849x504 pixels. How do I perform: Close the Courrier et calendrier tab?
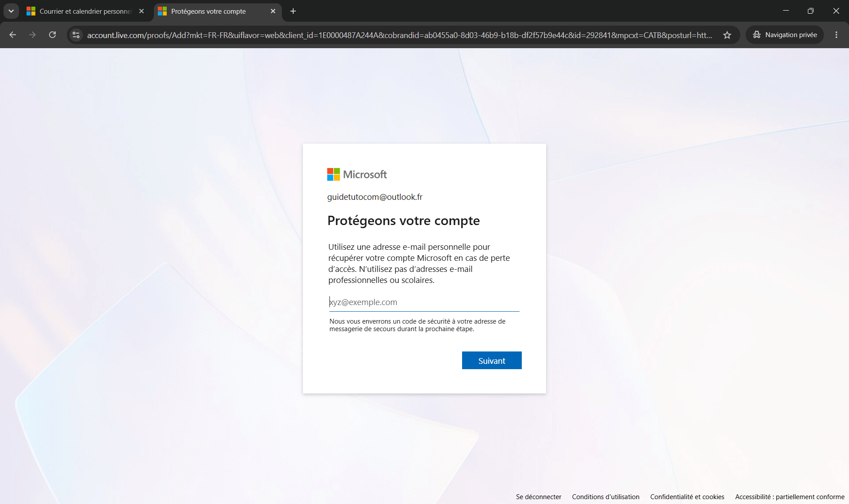point(141,11)
